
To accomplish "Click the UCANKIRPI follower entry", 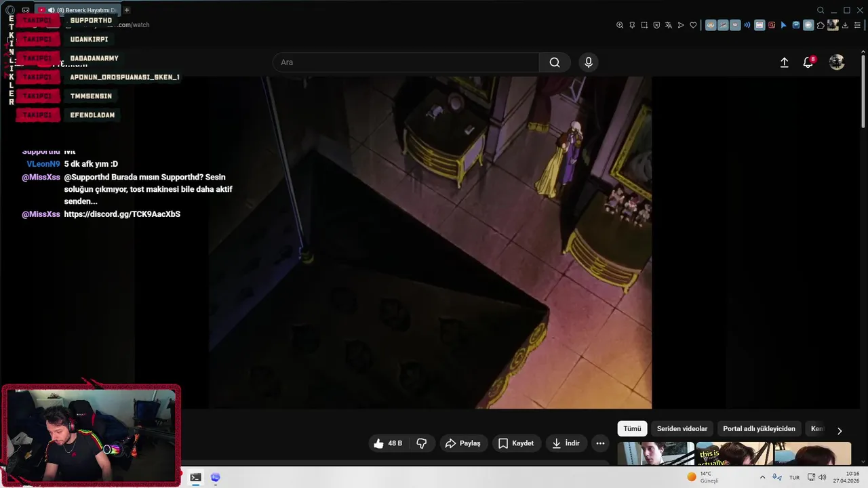I will (89, 39).
